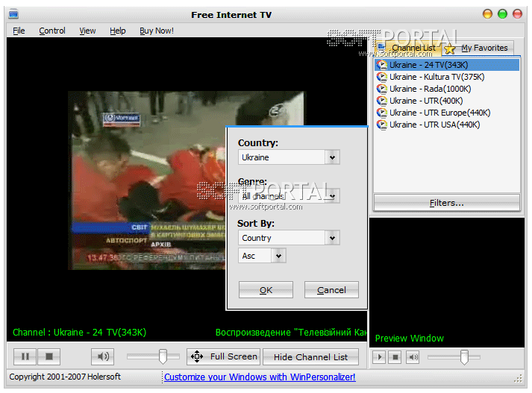This screenshot has height=393, width=532.
Task: Click Hide Channel List button
Action: pyautogui.click(x=310, y=356)
